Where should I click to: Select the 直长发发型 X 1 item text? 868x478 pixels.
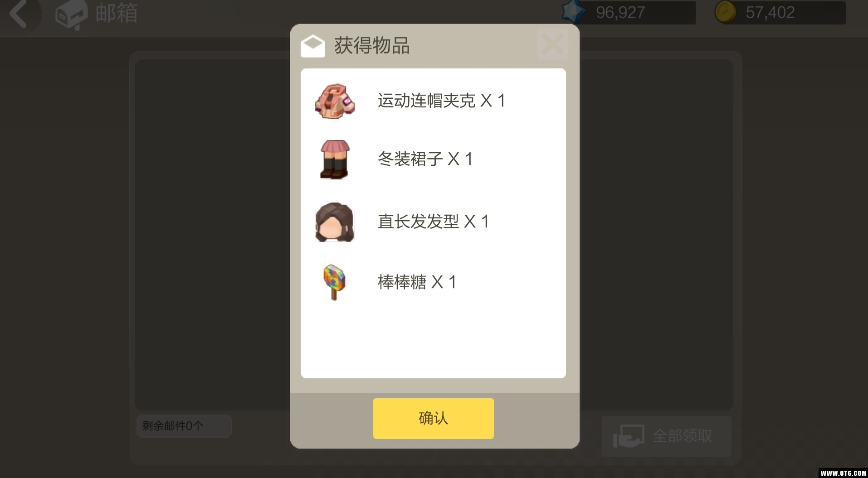(x=433, y=222)
